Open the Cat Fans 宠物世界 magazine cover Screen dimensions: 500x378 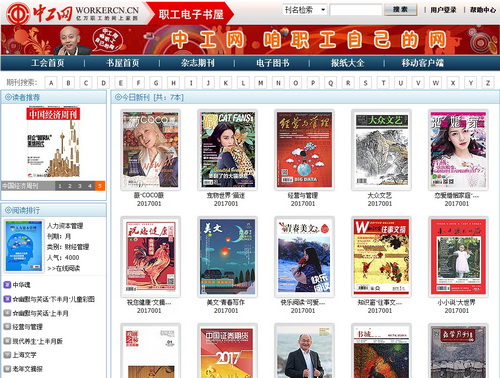[x=228, y=150]
